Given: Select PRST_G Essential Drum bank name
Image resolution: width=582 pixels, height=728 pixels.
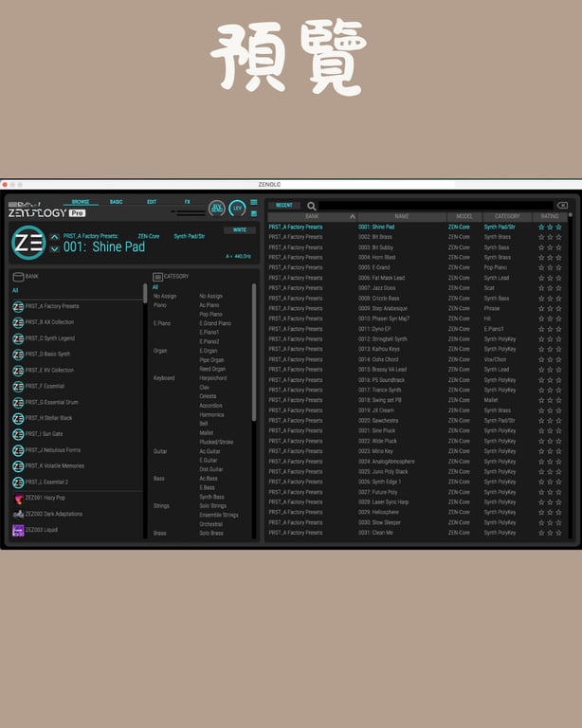Looking at the screenshot, I should tap(52, 403).
